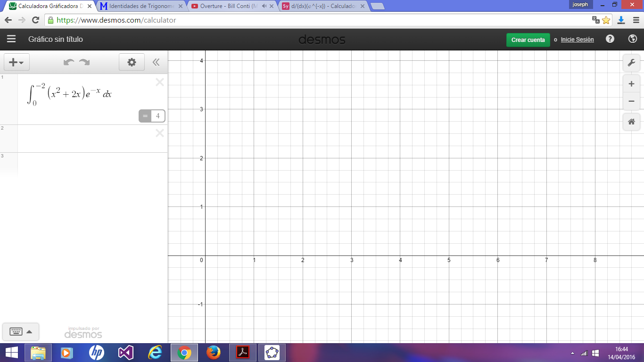The image size is (644, 362).
Task: Reset graph to default home view
Action: pos(631,122)
